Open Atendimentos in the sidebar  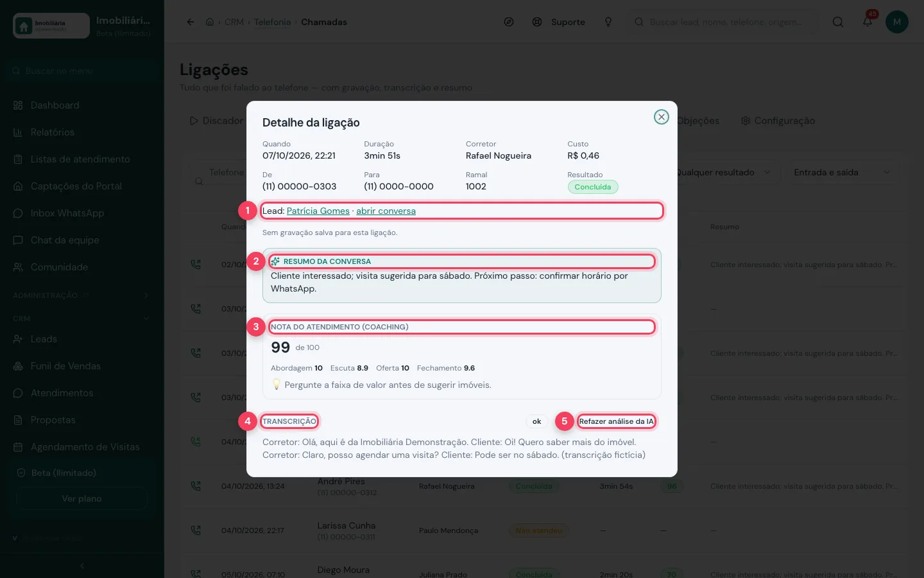tap(82, 393)
